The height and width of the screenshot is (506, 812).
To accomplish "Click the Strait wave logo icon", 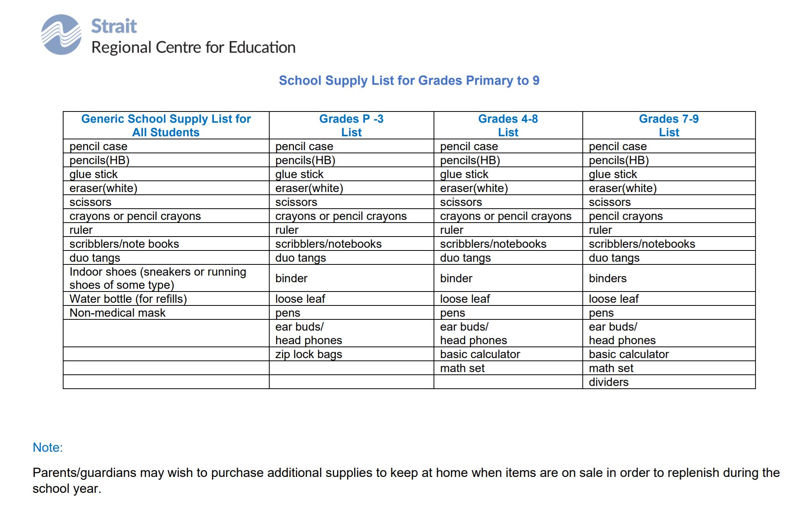I will (x=61, y=35).
